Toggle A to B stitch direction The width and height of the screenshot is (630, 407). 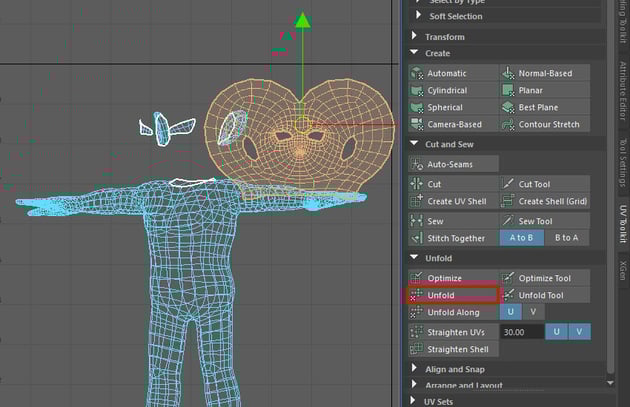(523, 238)
